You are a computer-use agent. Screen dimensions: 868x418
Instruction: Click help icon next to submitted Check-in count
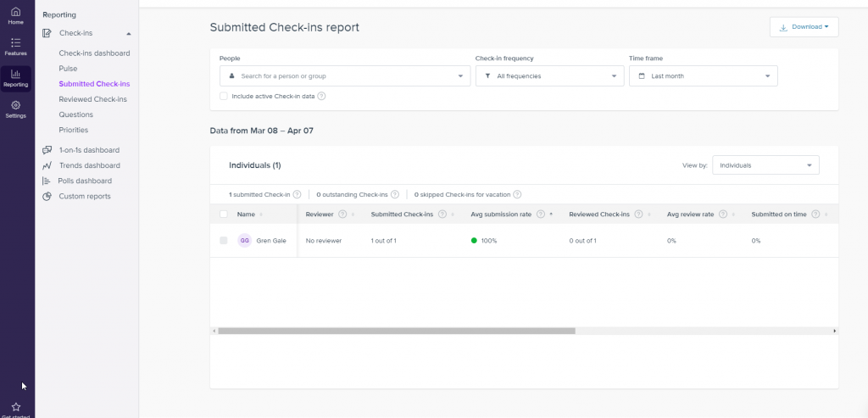pos(297,194)
